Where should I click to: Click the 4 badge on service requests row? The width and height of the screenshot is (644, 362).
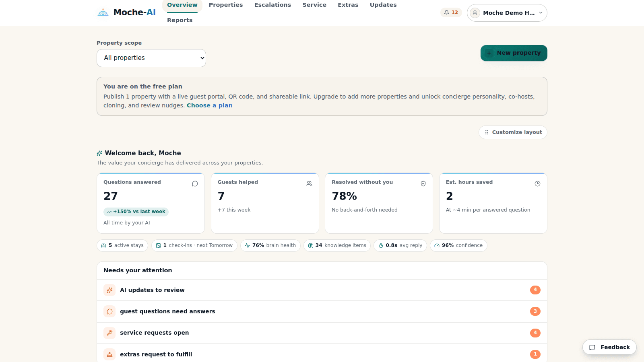tap(535, 333)
